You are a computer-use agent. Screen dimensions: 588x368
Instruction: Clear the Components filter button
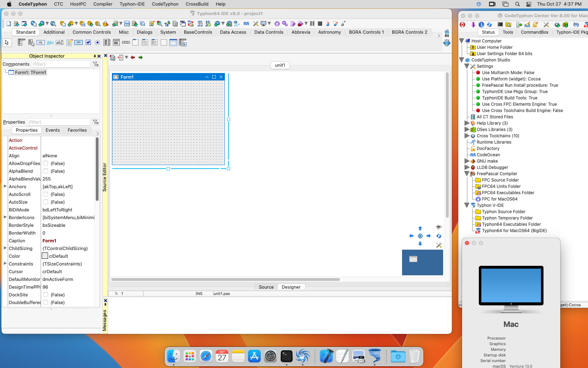(96, 64)
